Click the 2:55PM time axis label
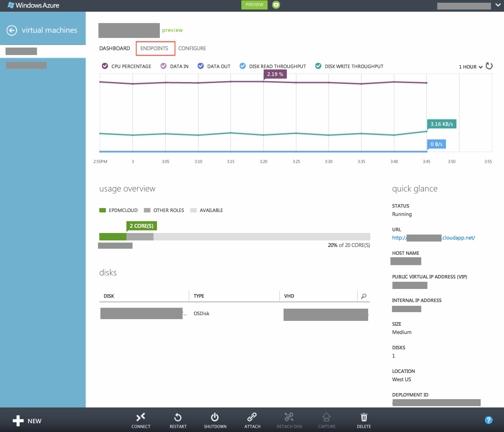504x432 pixels. 100,162
